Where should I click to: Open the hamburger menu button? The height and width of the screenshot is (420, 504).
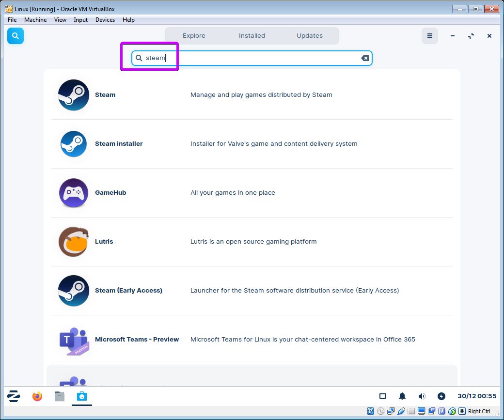429,36
